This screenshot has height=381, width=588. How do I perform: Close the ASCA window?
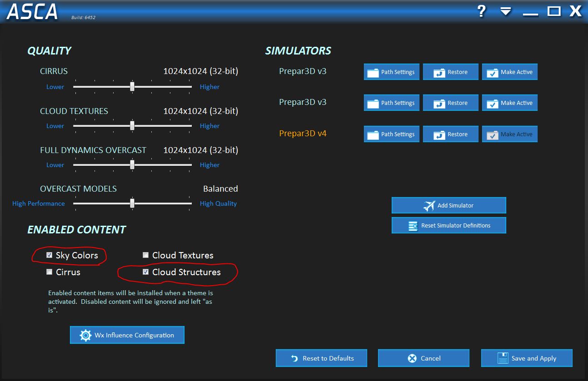[576, 11]
